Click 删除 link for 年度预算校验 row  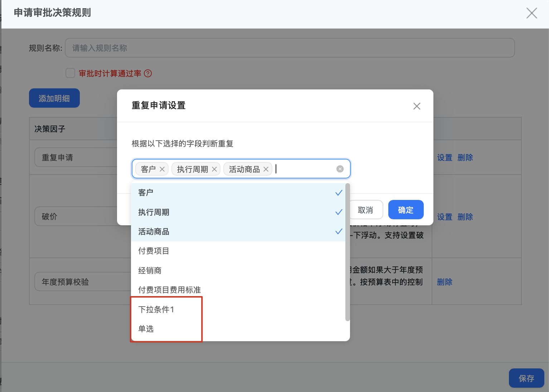444,282
